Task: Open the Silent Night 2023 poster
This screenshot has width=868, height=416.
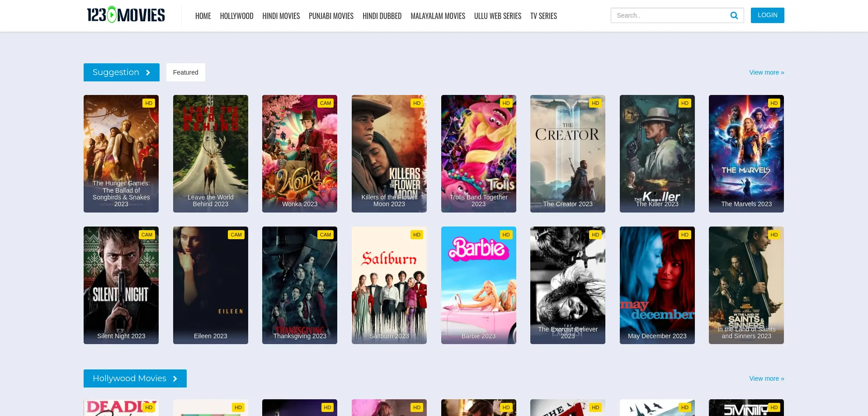Action: pos(121,285)
